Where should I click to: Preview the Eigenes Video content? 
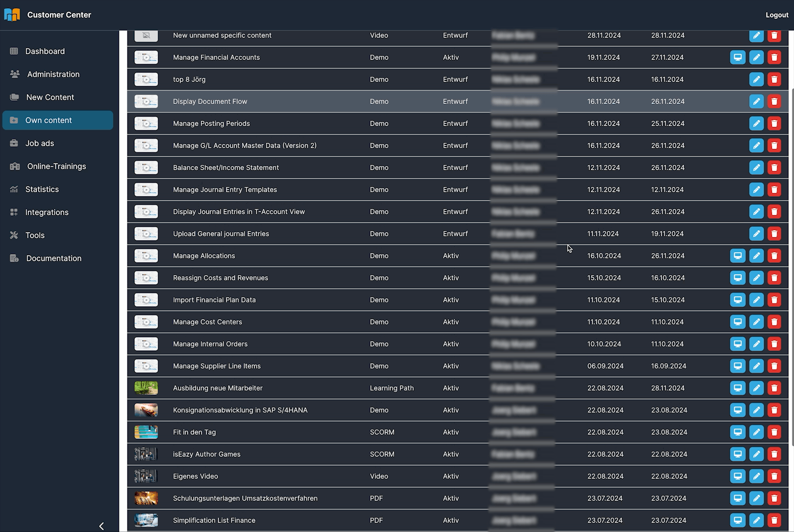[x=737, y=476]
